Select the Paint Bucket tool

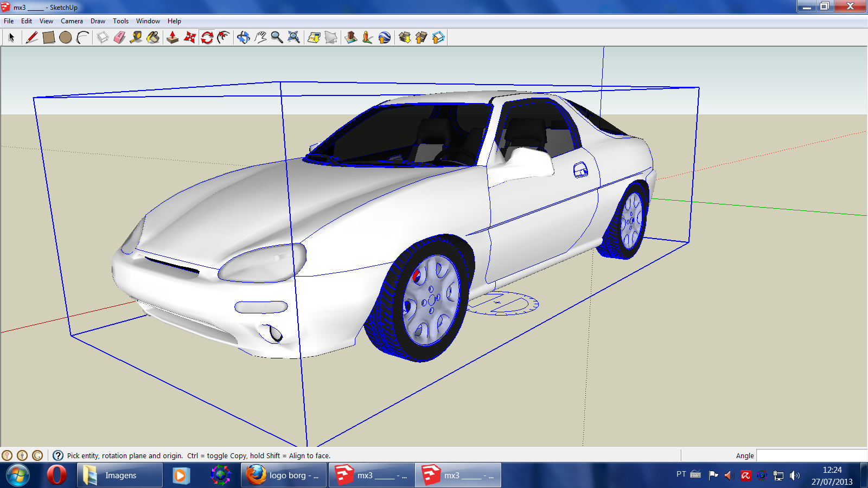pos(154,37)
